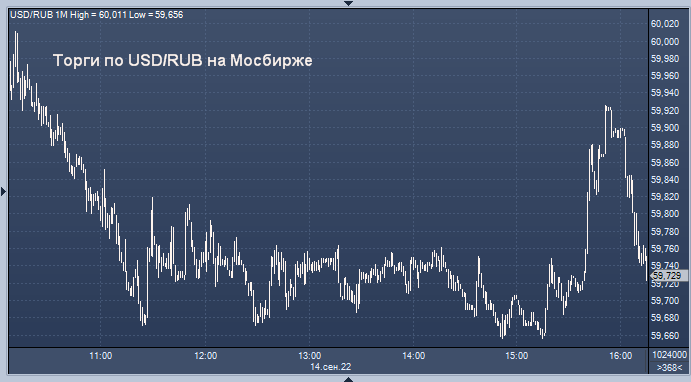Click the 14.сен.22 date label
The image size is (691, 382).
(331, 367)
